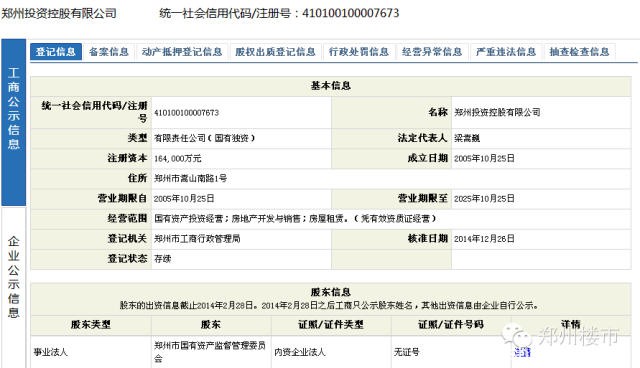Open the 动产抵押登记信息 tab
640x368 pixels.
[182, 52]
